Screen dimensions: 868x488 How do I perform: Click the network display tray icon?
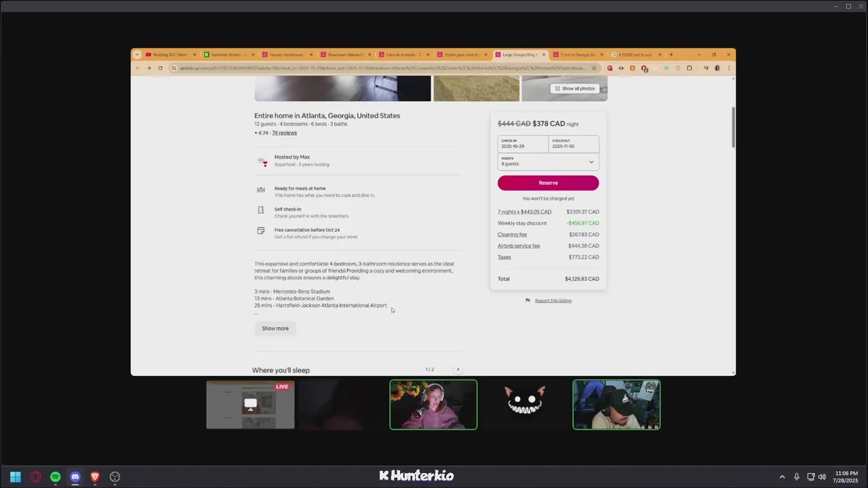810,477
